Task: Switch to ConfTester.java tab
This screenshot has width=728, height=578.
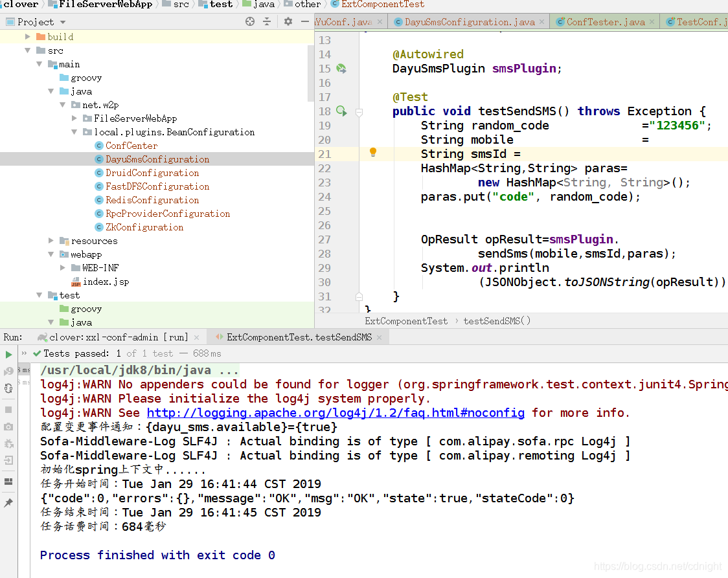Action: 606,22
